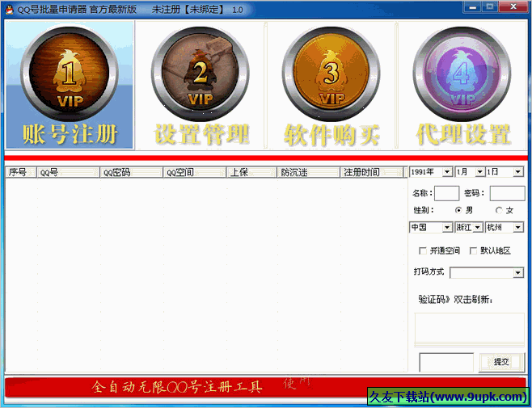The image size is (532, 408).
Task: Click the 防沉迷 column header
Action: tap(308, 172)
